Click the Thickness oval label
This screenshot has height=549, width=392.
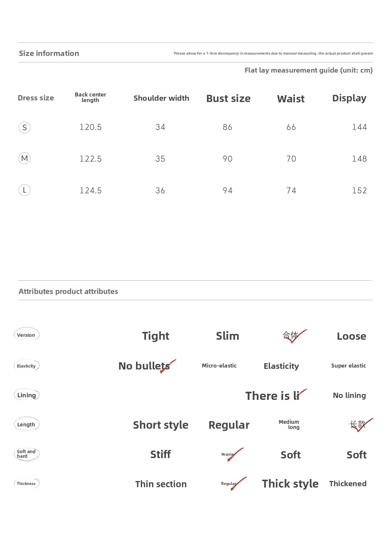point(26,483)
